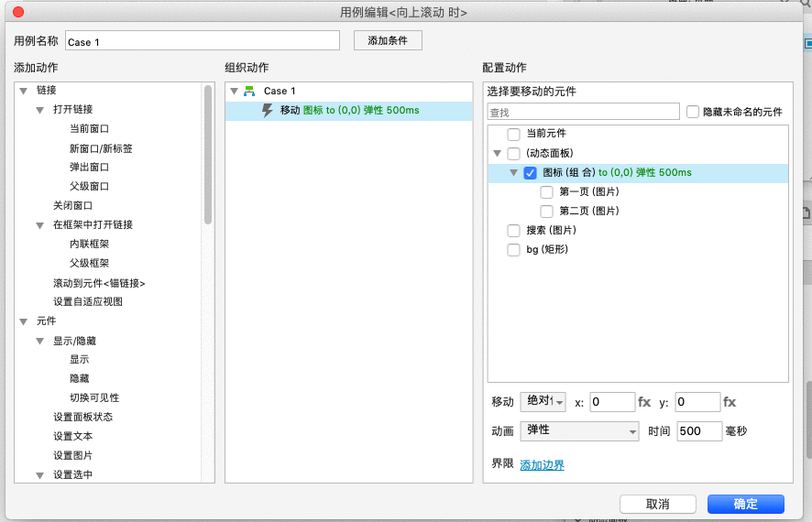Click the 添加条件 button
The height and width of the screenshot is (522, 812).
pyautogui.click(x=388, y=40)
